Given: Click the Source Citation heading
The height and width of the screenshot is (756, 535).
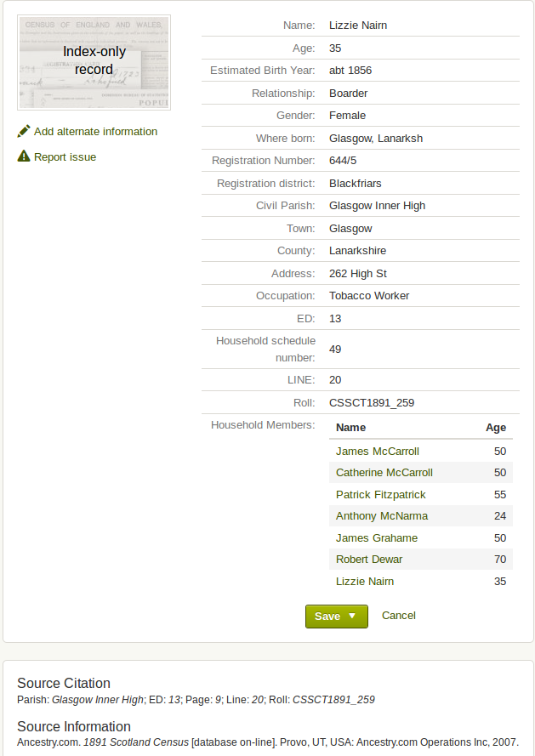Looking at the screenshot, I should 64,683.
